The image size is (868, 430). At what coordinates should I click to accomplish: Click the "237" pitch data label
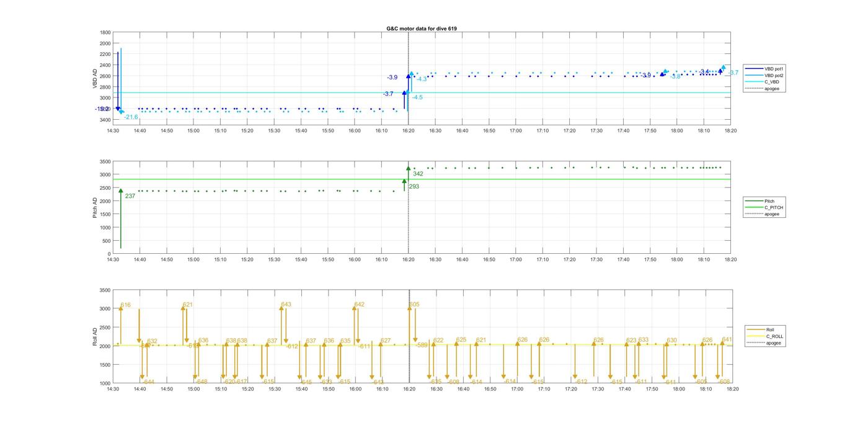(x=130, y=196)
